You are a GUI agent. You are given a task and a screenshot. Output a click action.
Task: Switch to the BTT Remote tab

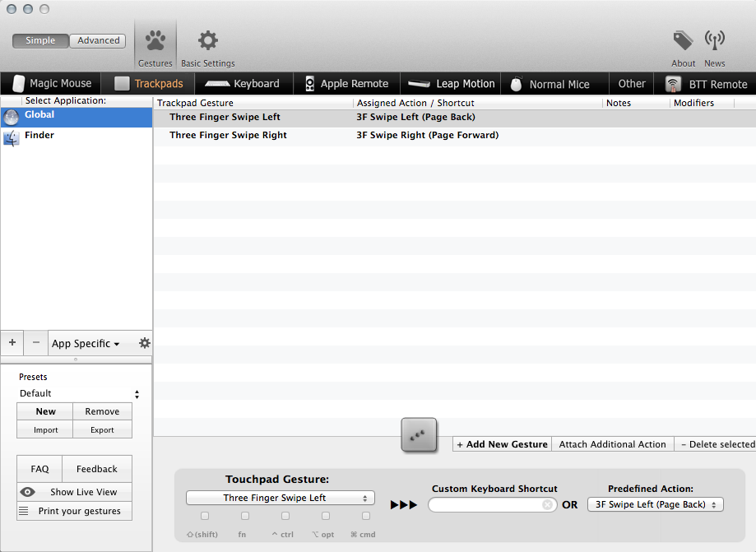coord(705,83)
